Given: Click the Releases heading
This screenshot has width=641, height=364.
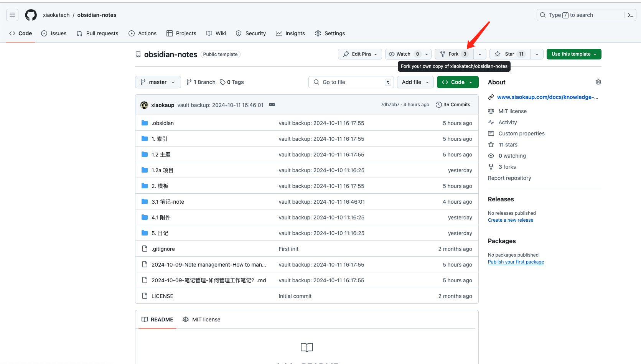Looking at the screenshot, I should point(501,199).
